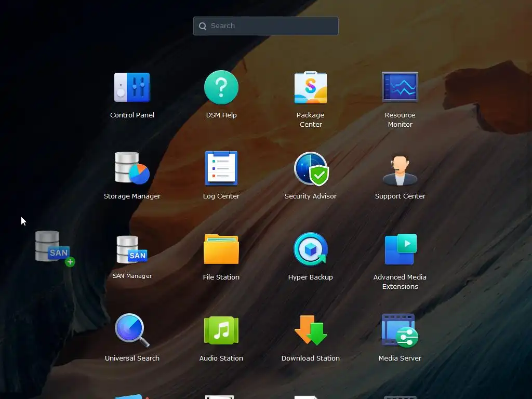Launch Download Station arrows icon
This screenshot has height=399, width=532.
pos(311,330)
